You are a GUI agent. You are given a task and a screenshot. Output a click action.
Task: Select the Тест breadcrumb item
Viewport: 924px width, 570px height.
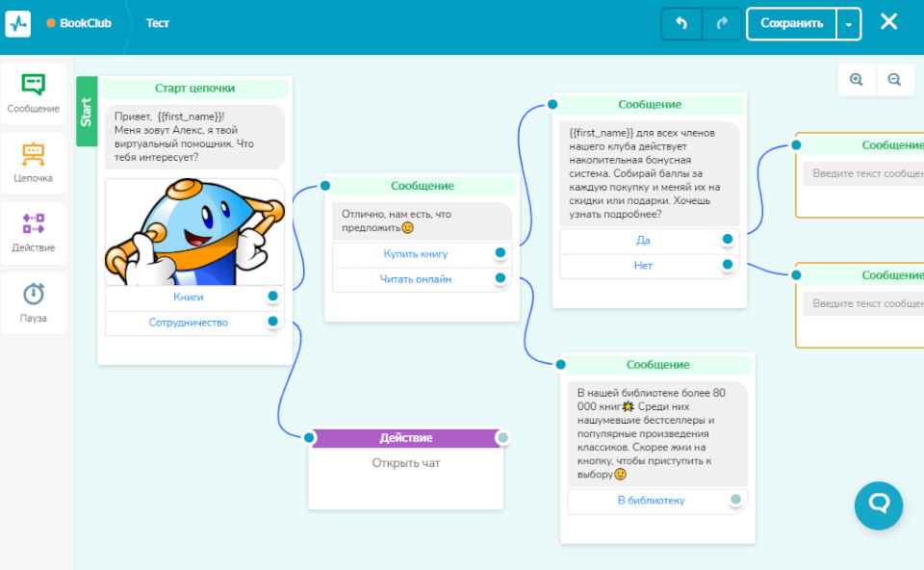(157, 23)
